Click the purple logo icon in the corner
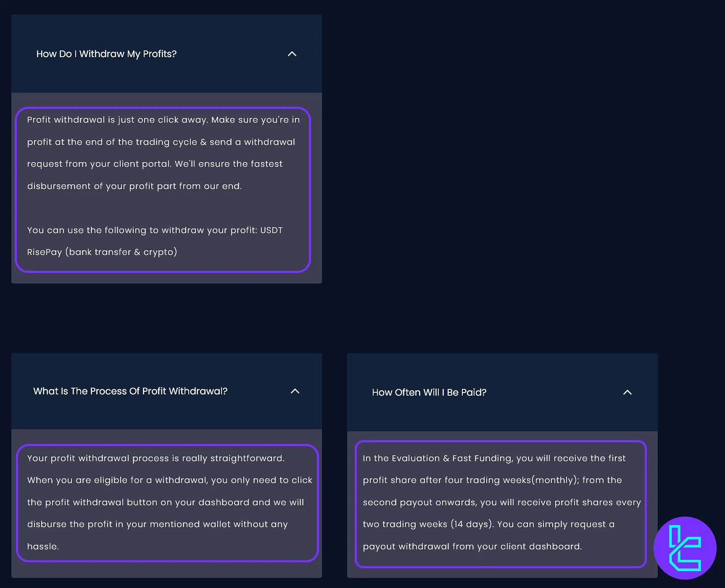Screen dimensions: 725x588 click(x=685, y=548)
